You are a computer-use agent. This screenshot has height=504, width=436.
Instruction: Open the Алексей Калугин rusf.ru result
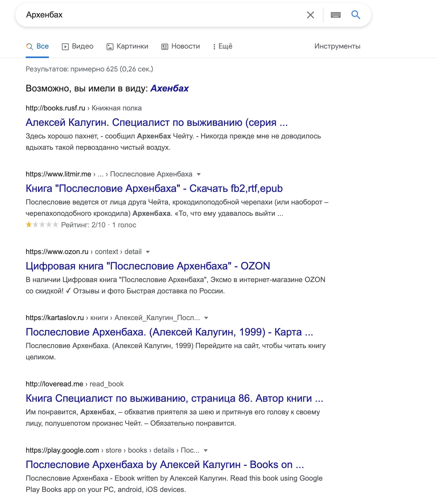pyautogui.click(x=157, y=123)
